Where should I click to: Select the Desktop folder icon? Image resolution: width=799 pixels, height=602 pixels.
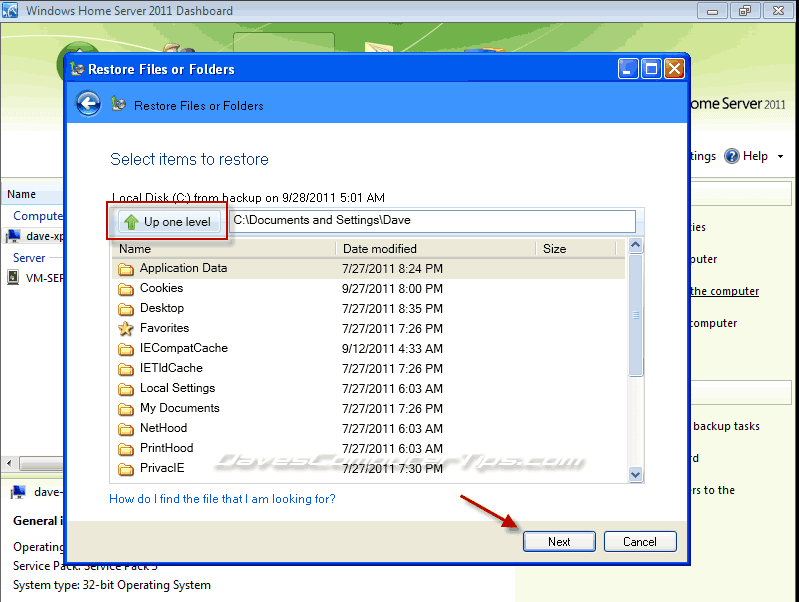[125, 309]
